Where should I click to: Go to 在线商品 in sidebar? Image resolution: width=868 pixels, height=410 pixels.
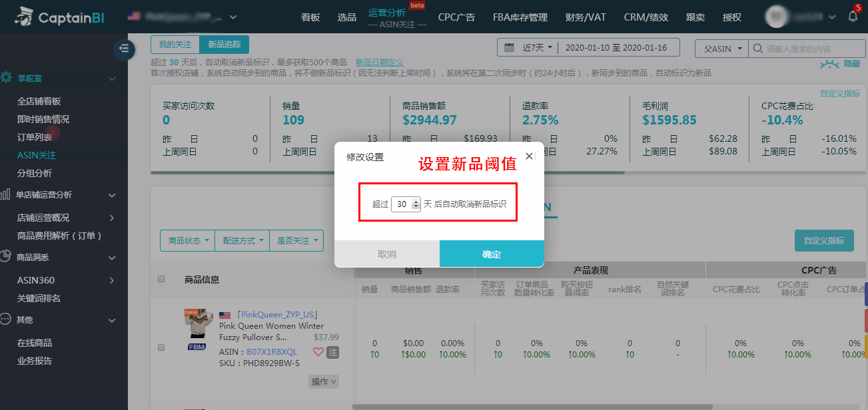(35, 343)
